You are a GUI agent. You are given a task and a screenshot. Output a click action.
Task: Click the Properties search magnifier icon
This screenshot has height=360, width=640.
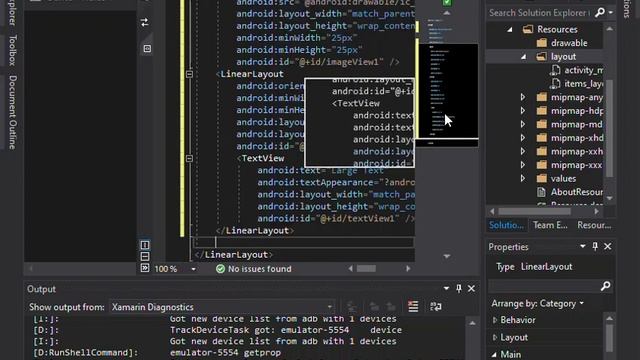pos(606,286)
